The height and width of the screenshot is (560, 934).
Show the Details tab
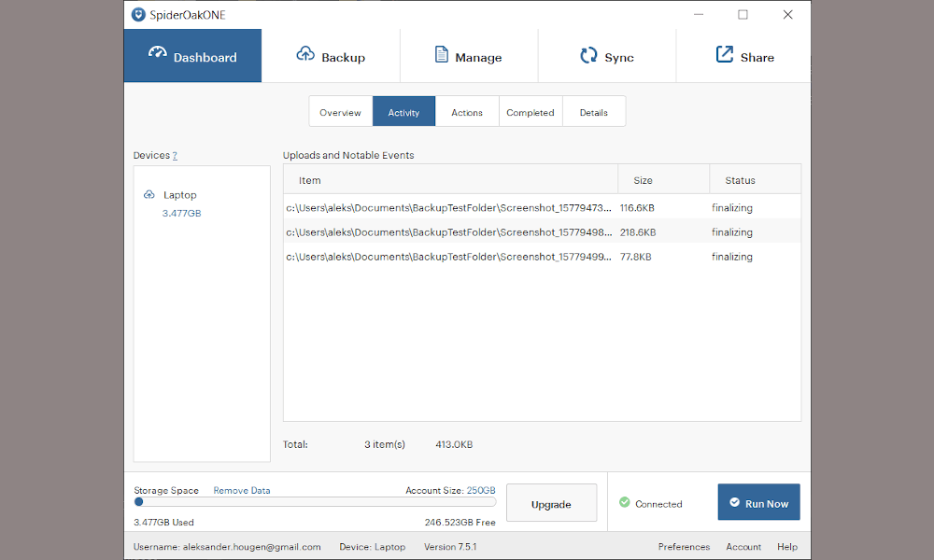pyautogui.click(x=594, y=112)
